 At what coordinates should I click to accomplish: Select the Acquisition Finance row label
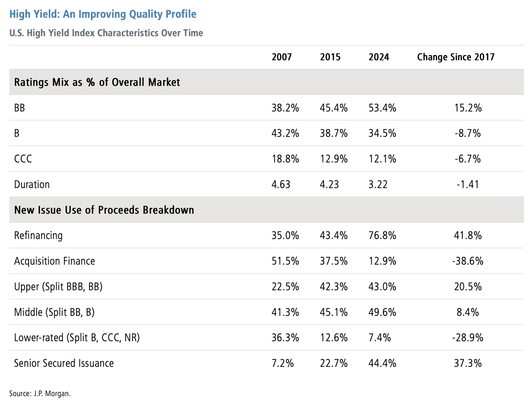pyautogui.click(x=54, y=261)
